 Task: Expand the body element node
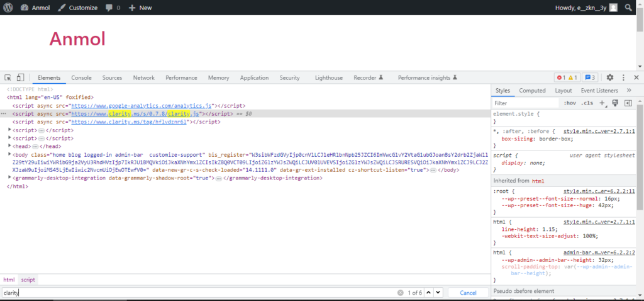[x=10, y=155]
